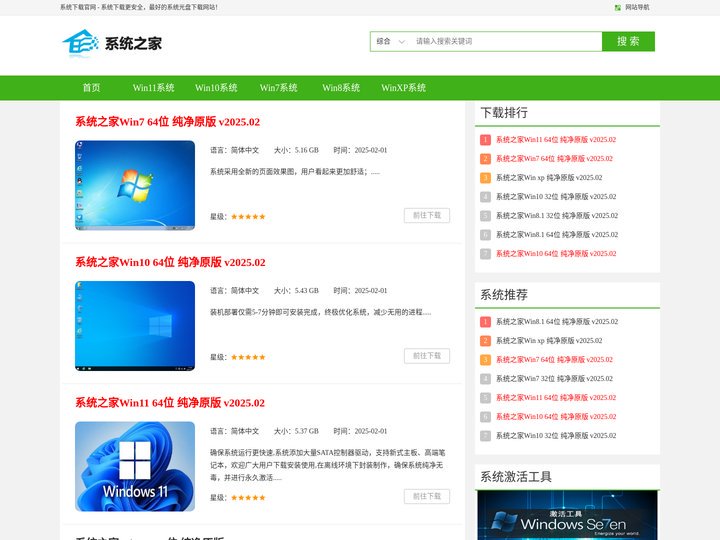Open the 系统之家Win7 64位 纯净原版 article title
The height and width of the screenshot is (540, 720).
coord(168,122)
